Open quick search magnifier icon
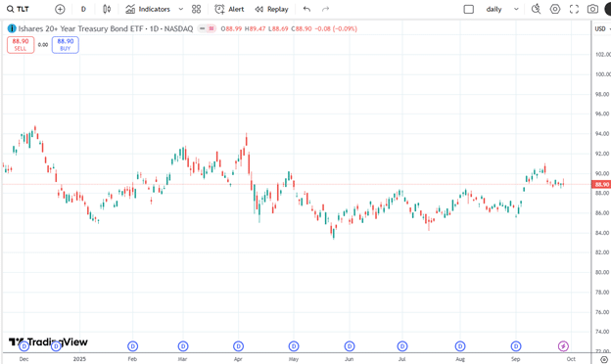This screenshot has height=364, width=611. pos(537,9)
